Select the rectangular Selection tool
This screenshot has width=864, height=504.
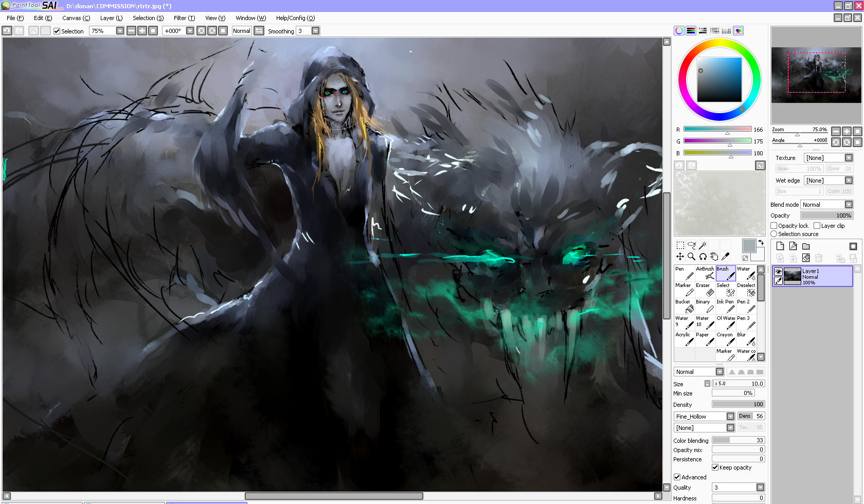(680, 245)
